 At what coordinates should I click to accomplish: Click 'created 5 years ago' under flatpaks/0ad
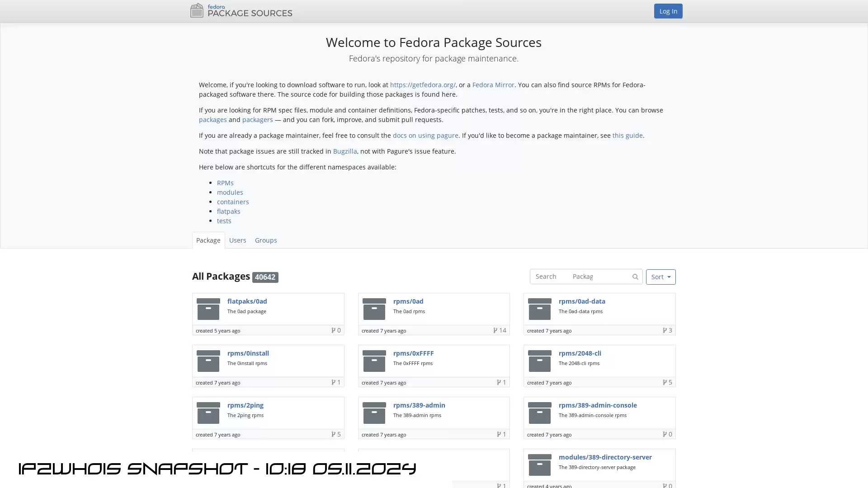pyautogui.click(x=218, y=331)
